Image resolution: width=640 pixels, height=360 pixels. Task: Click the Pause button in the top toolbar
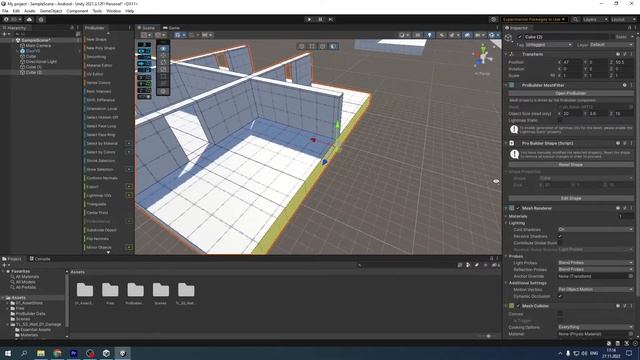(x=320, y=19)
